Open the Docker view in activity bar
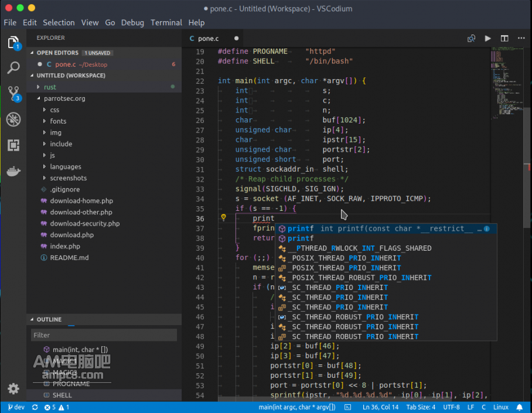 (x=13, y=171)
